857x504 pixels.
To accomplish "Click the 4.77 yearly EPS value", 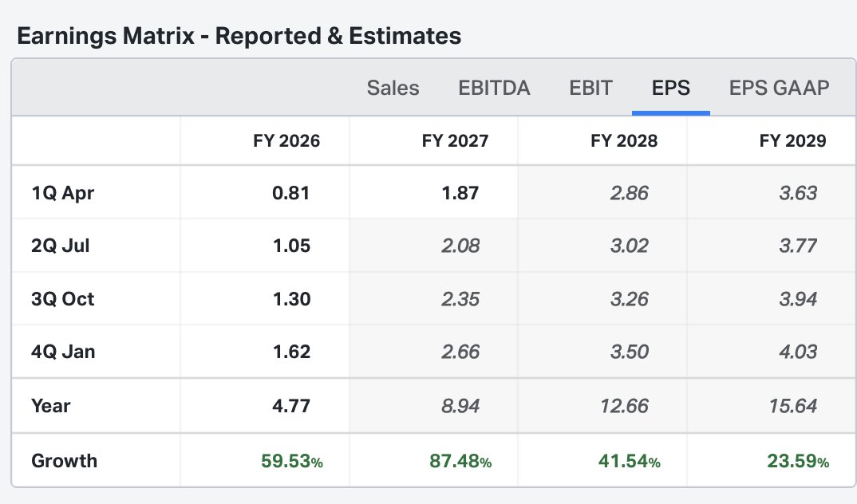I will pyautogui.click(x=290, y=406).
